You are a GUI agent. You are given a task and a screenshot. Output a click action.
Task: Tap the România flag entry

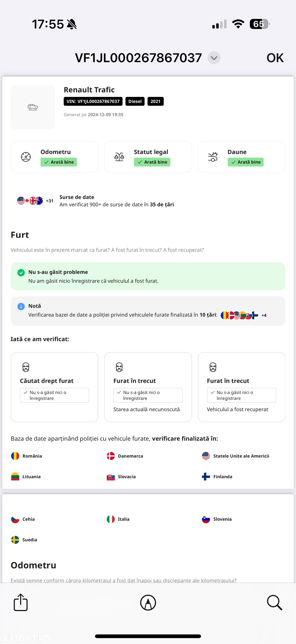click(x=27, y=456)
